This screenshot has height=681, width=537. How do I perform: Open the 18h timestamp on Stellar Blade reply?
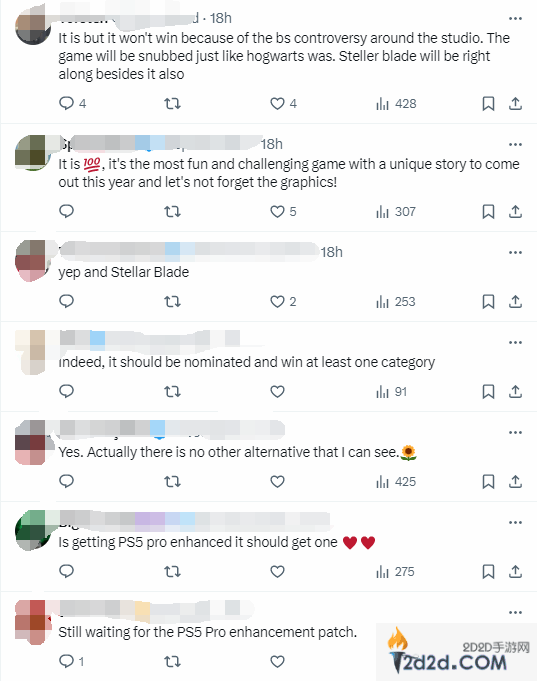331,252
